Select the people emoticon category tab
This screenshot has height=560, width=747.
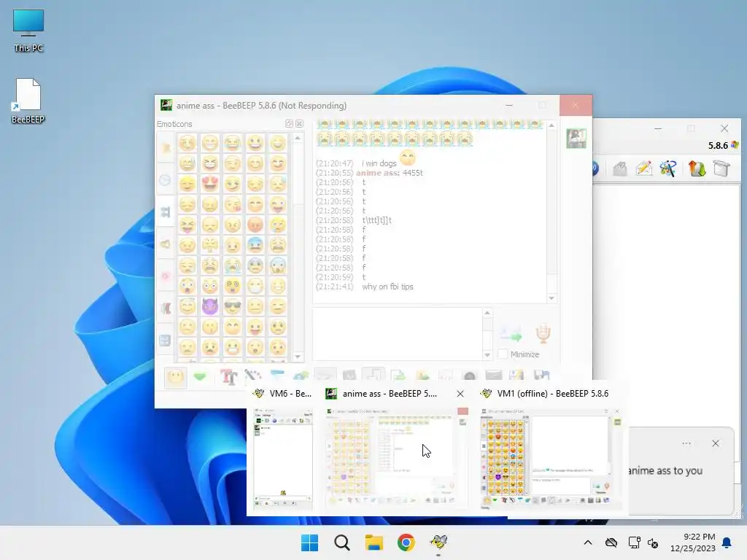pos(166,212)
